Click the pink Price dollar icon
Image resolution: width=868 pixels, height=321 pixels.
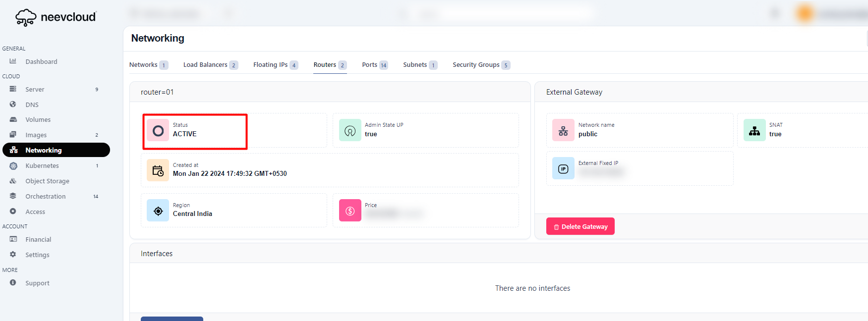[350, 211]
